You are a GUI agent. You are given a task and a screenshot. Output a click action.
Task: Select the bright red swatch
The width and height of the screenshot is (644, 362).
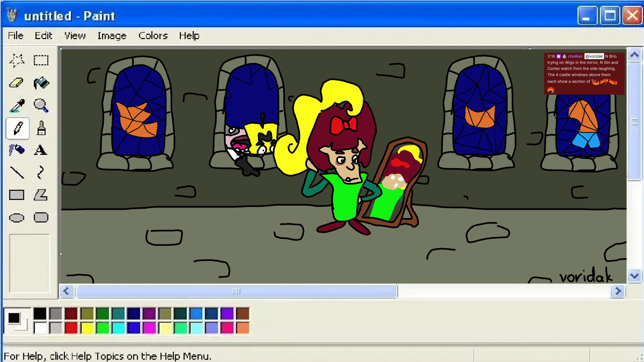tap(71, 328)
